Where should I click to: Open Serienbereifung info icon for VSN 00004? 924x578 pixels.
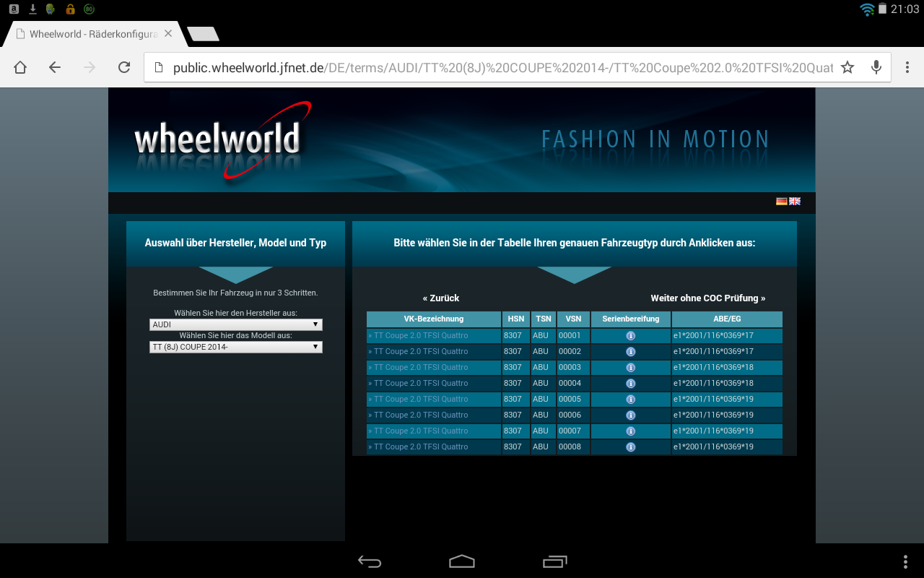[631, 384]
